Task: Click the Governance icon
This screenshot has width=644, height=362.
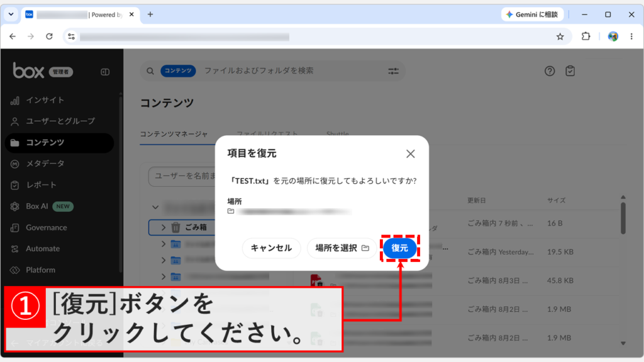Action: (15, 228)
